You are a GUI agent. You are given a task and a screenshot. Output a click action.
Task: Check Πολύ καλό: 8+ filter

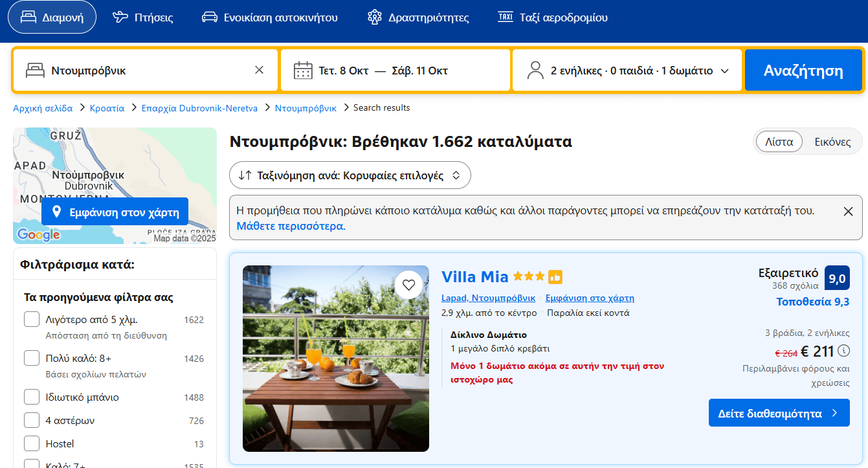coord(32,358)
